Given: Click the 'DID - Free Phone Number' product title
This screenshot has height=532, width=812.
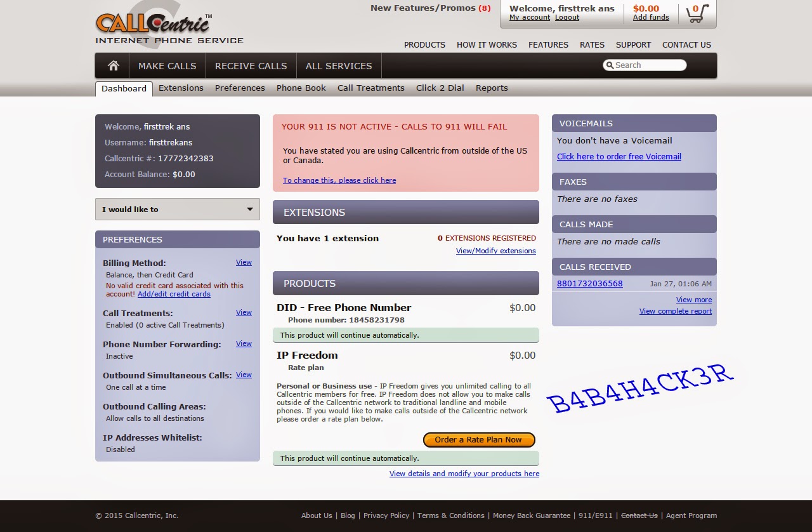Looking at the screenshot, I should (344, 308).
